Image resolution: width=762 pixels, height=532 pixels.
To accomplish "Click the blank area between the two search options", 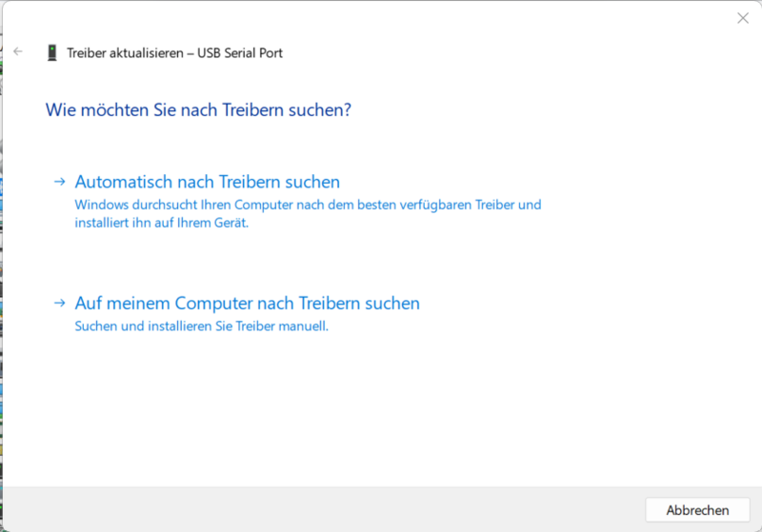I will coord(381,262).
